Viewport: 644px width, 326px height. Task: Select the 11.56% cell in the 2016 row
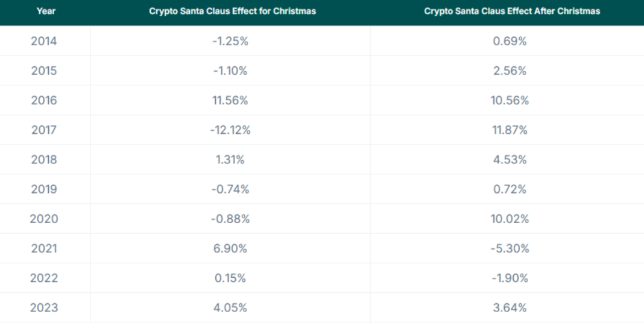coord(230,101)
